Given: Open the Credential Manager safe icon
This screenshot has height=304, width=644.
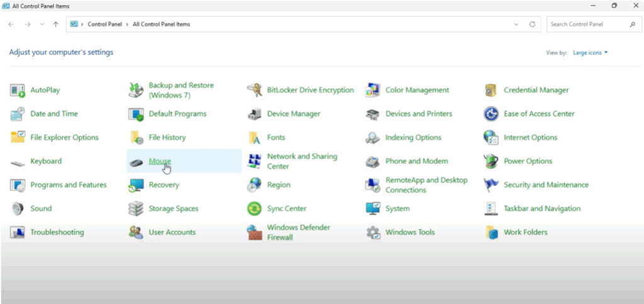Looking at the screenshot, I should (491, 91).
